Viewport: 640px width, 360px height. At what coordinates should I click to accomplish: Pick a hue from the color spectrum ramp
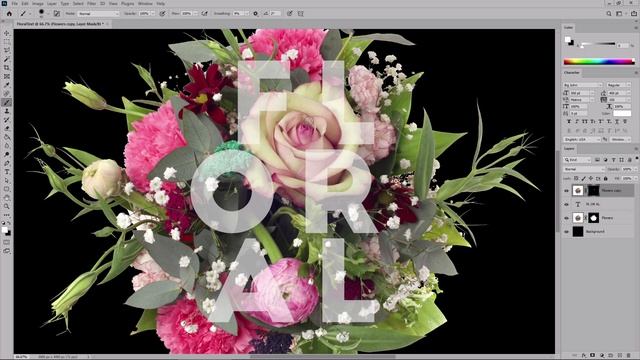coord(599,62)
